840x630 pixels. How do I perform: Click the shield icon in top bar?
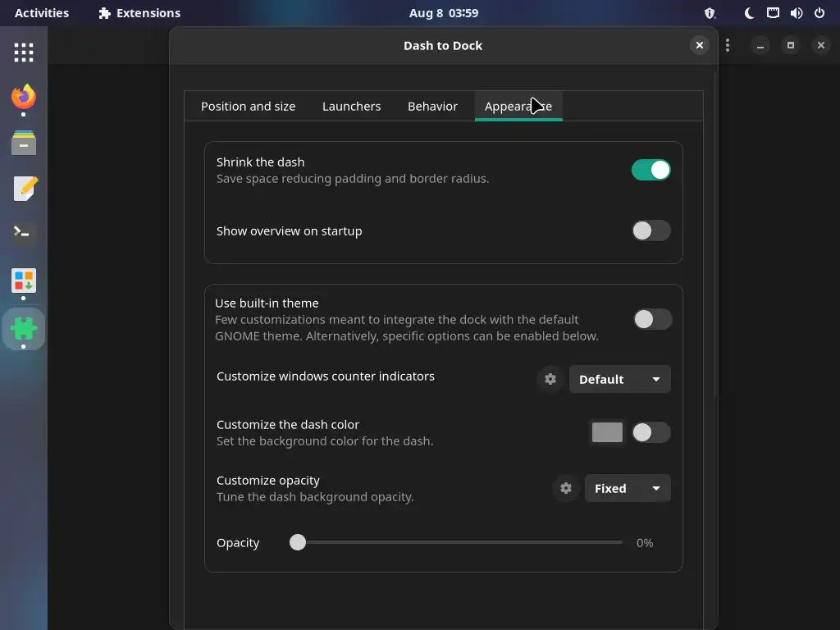(x=710, y=13)
